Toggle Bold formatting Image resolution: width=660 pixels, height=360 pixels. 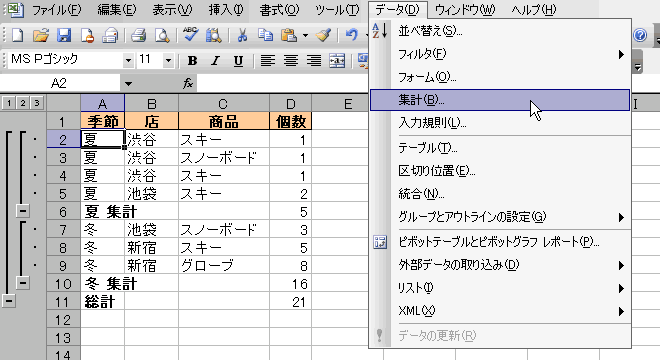tap(192, 61)
